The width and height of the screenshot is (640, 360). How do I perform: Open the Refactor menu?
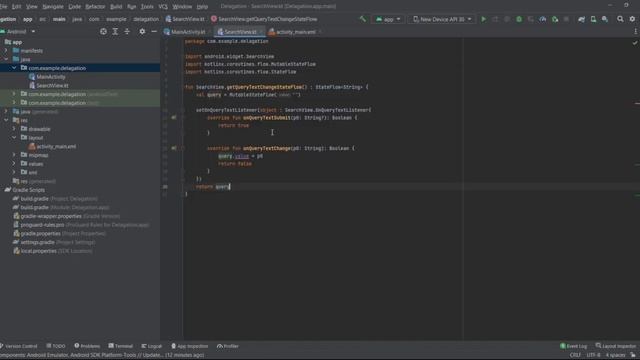(x=95, y=6)
